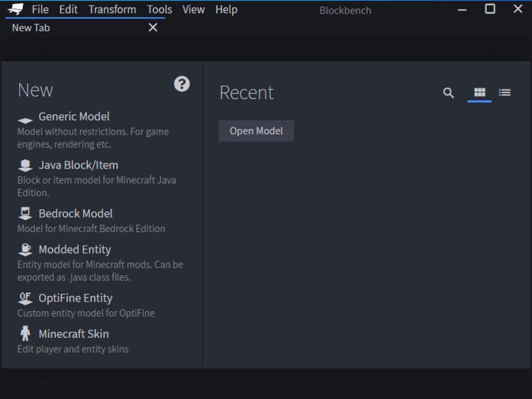The height and width of the screenshot is (399, 532).
Task: Open the Edit menu
Action: 68,10
